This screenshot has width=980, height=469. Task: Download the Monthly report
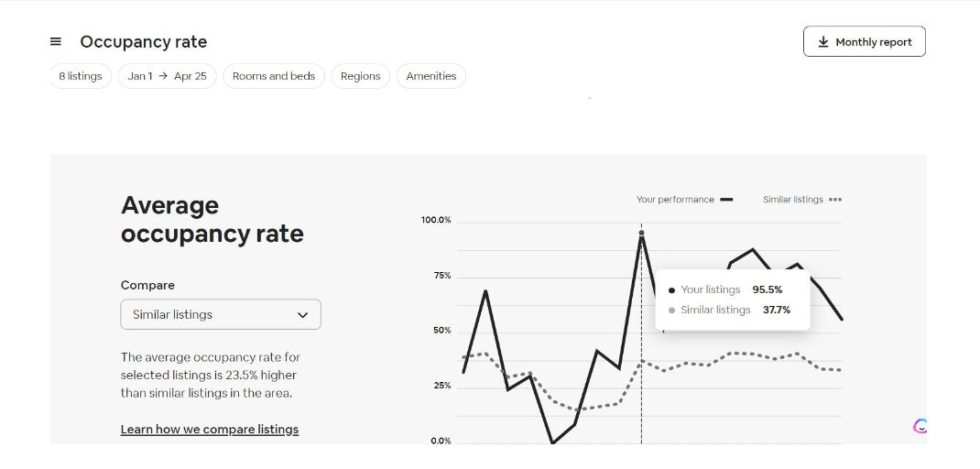(x=865, y=41)
